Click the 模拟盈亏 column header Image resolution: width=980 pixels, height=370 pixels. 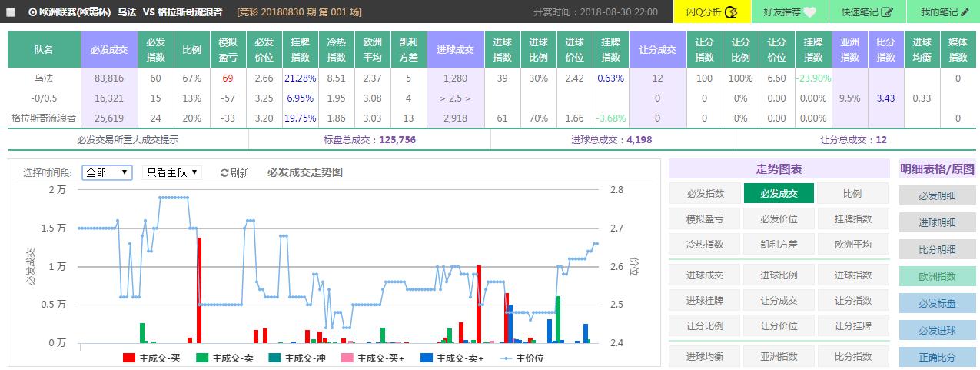(228, 49)
